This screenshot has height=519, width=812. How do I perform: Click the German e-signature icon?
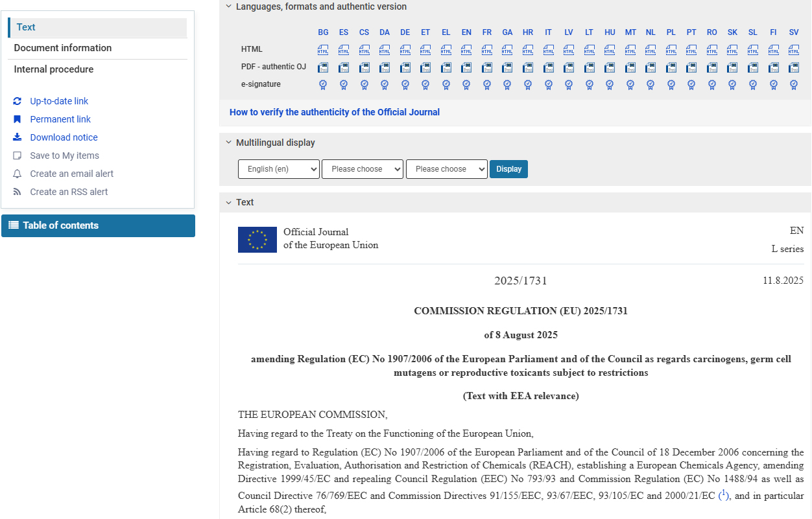(405, 84)
